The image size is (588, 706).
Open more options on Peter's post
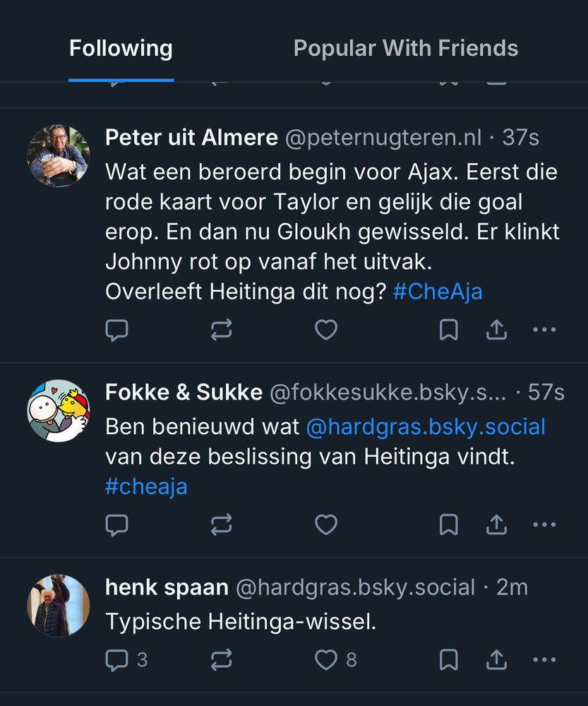[544, 330]
